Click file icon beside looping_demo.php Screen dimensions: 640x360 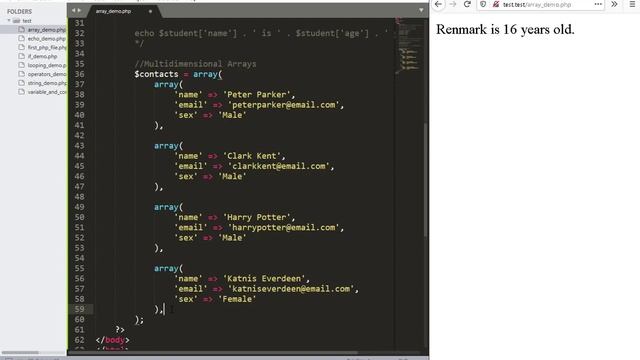click(x=21, y=65)
